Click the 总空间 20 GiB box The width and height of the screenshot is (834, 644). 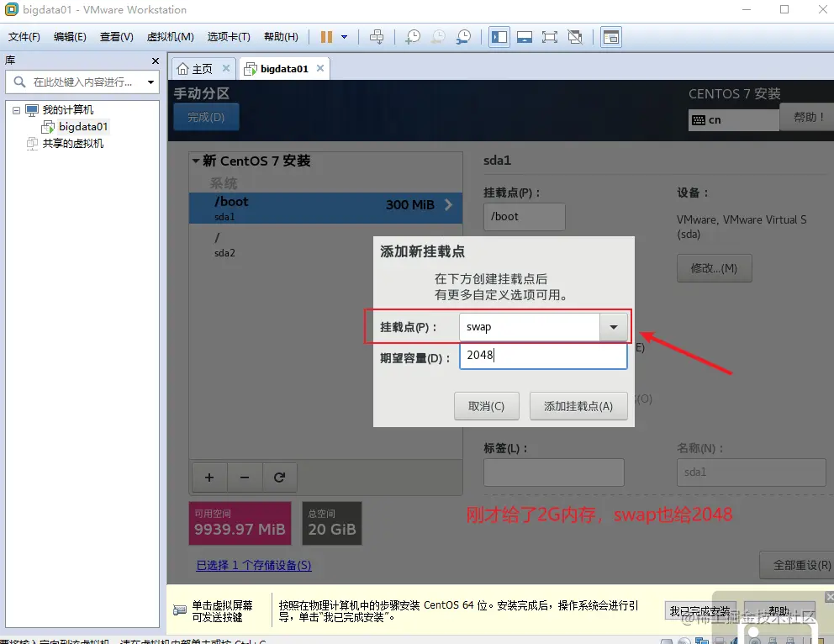click(x=332, y=523)
